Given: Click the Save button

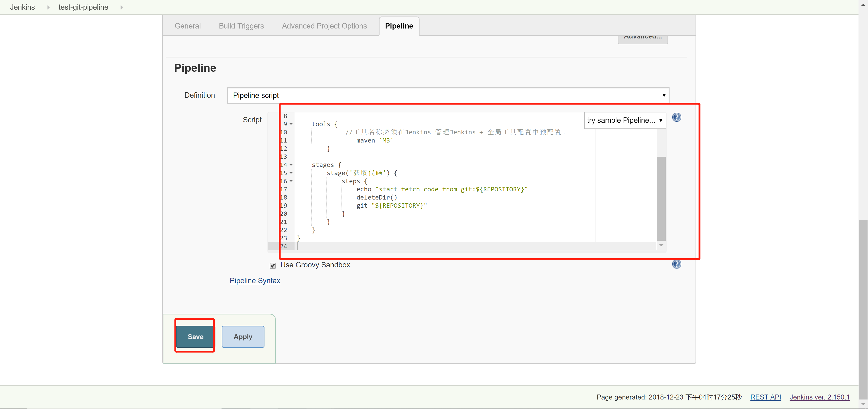Looking at the screenshot, I should (195, 337).
